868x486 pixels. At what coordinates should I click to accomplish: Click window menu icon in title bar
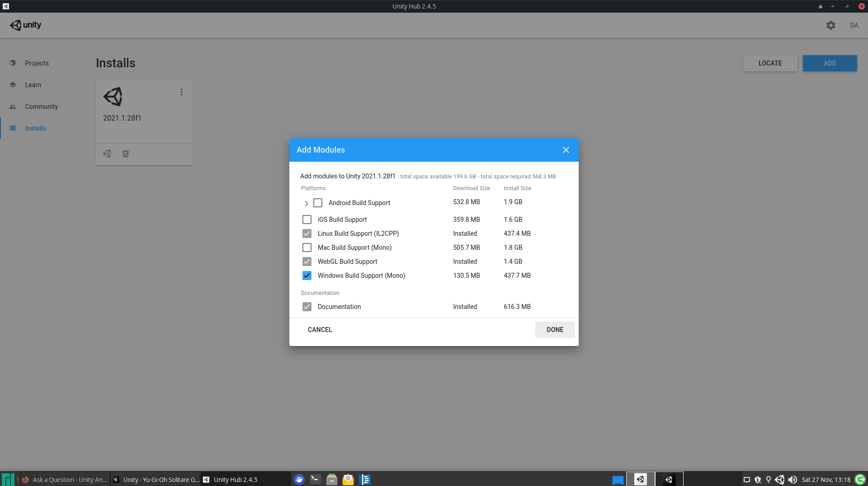pos(6,6)
